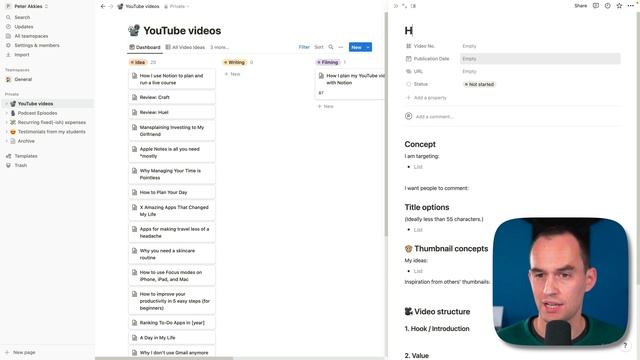Switch to the Dashboard tab
Screen dimensions: 640x360
(x=145, y=47)
